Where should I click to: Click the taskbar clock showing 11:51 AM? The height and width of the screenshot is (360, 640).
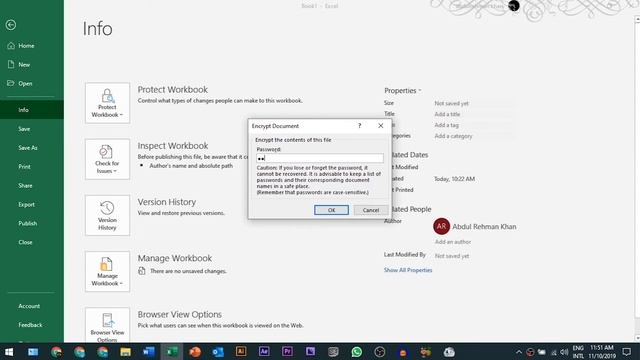pyautogui.click(x=602, y=352)
